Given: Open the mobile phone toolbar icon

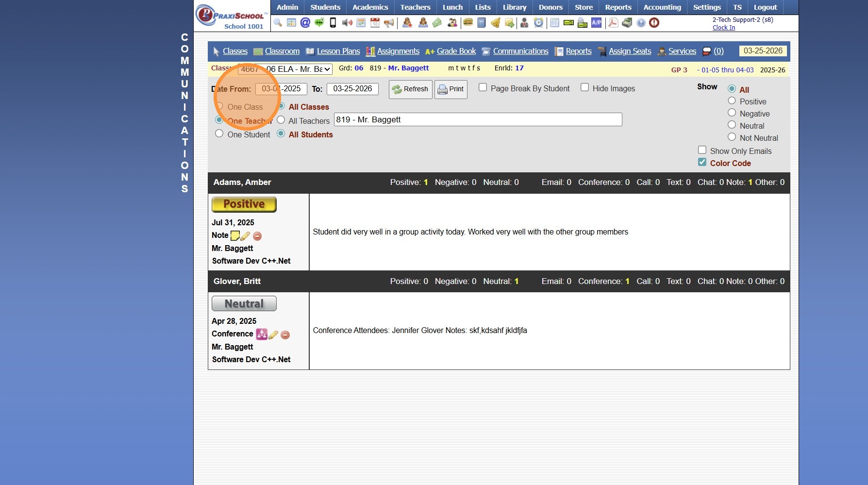Looking at the screenshot, I should pyautogui.click(x=333, y=23).
